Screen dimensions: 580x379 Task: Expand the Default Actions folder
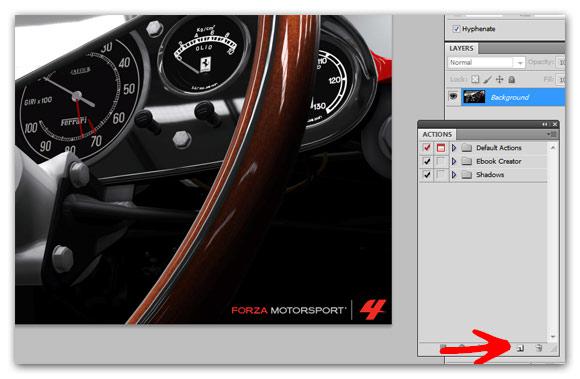[454, 148]
